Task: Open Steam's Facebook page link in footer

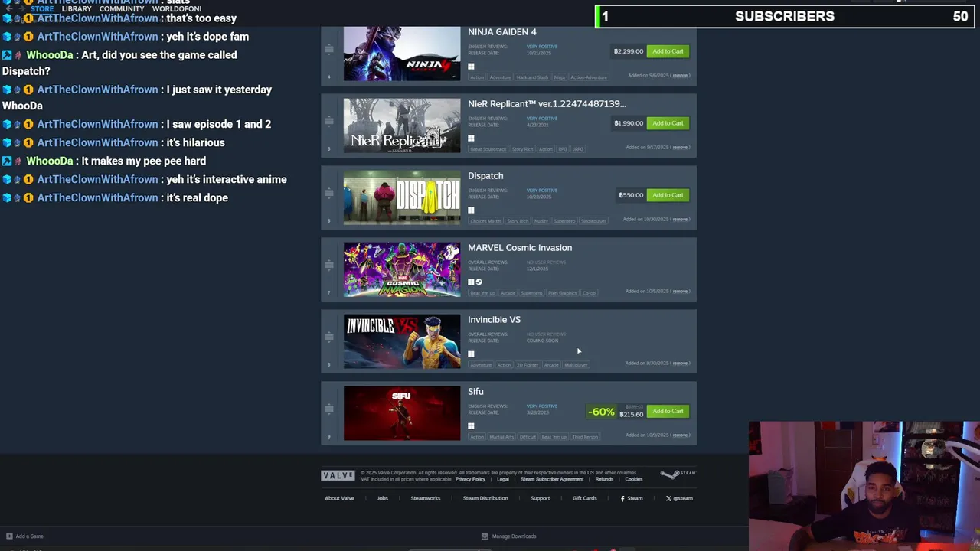Action: coord(632,498)
